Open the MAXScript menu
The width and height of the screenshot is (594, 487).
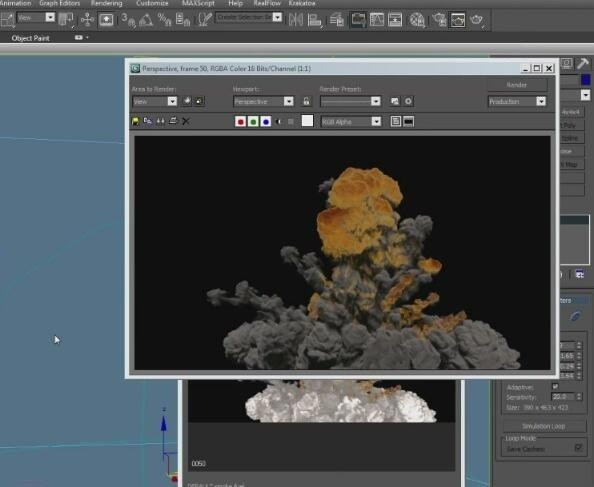[198, 3]
